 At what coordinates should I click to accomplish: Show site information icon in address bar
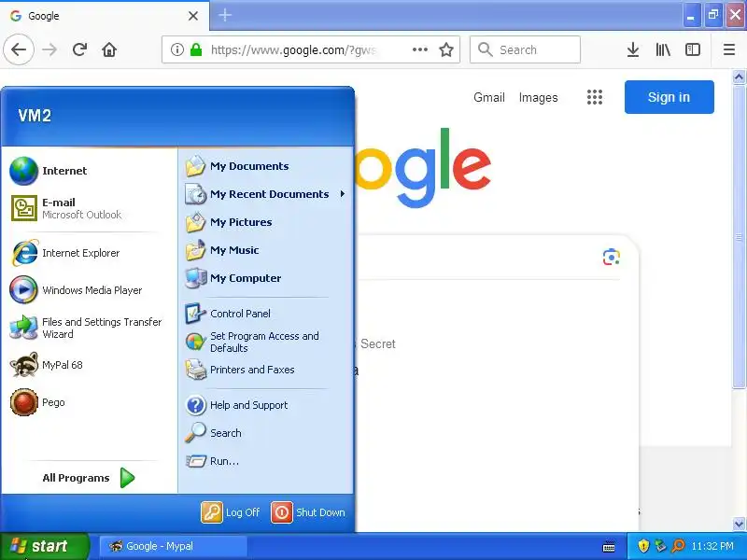point(176,49)
